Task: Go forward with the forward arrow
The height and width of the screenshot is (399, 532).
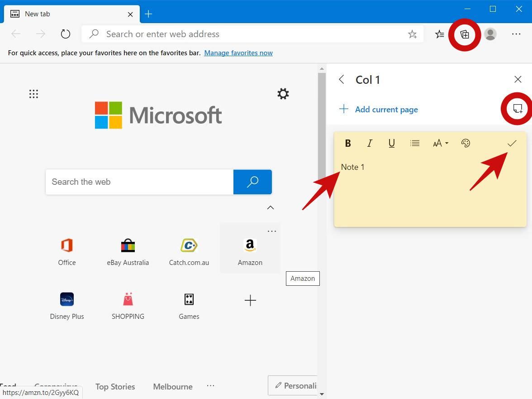Action: 41,34
